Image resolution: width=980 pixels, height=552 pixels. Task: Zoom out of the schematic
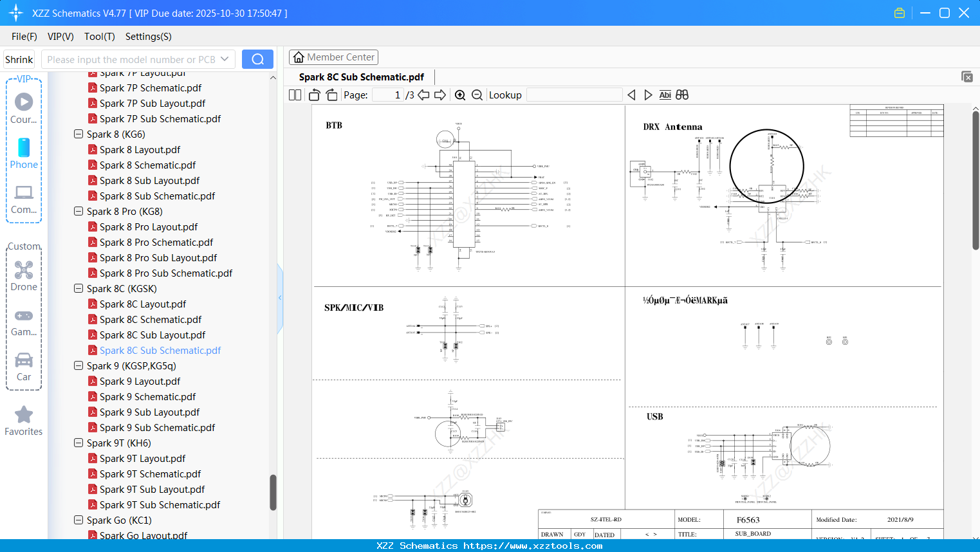pos(477,95)
